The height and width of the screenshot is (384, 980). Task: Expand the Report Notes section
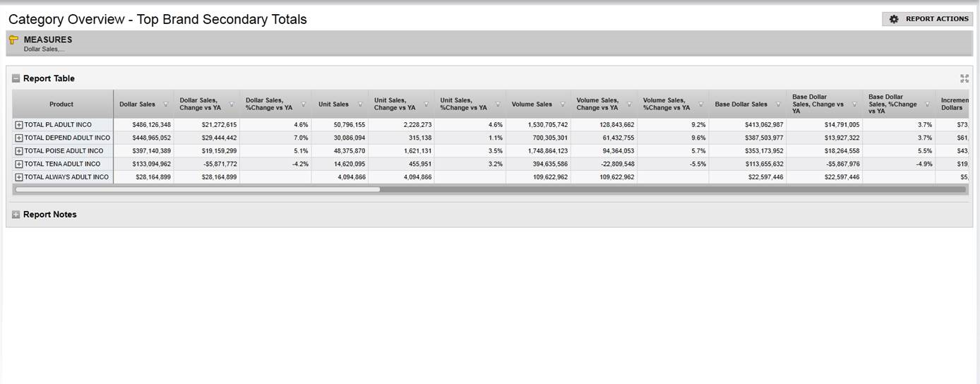coord(16,215)
